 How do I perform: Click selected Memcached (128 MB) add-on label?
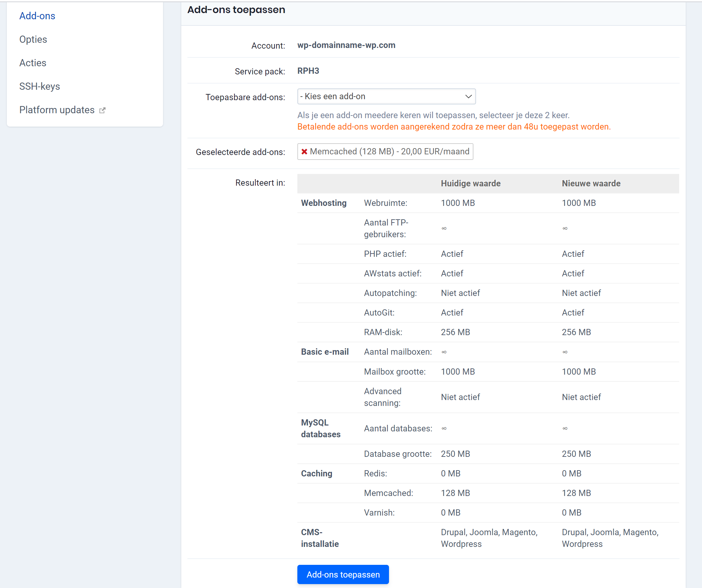389,151
